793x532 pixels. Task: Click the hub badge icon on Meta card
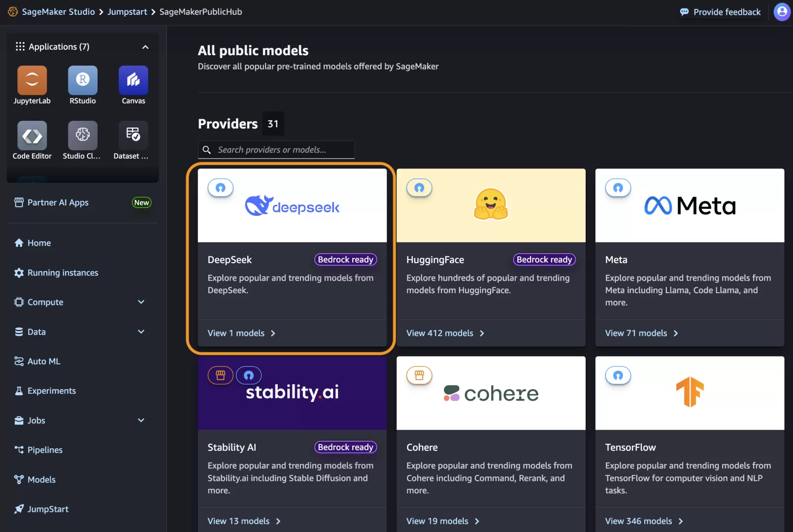[x=618, y=188]
